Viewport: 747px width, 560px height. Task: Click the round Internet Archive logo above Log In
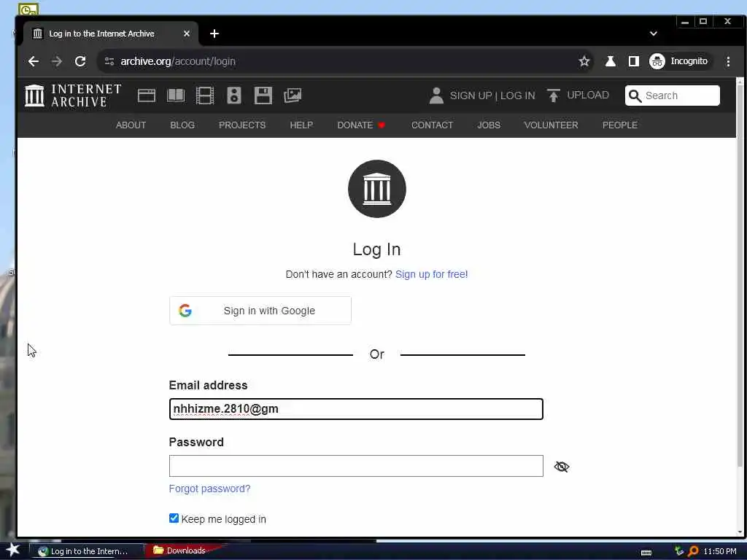click(377, 189)
